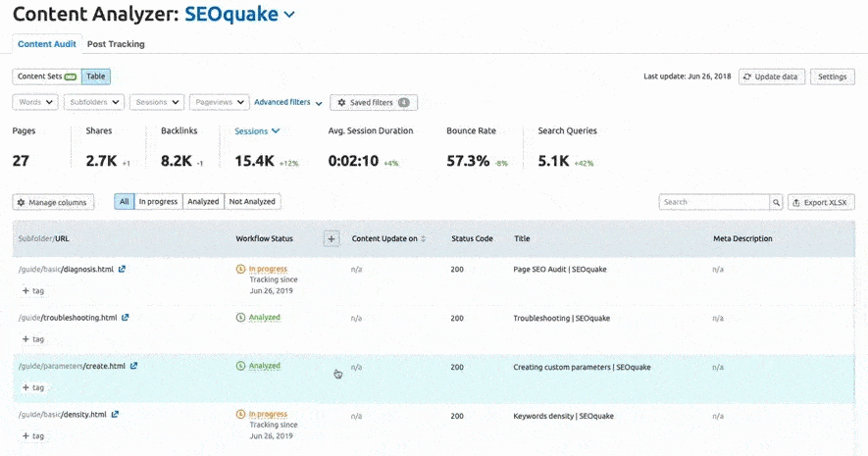The height and width of the screenshot is (456, 868).
Task: Change In progress status for density.html
Action: (268, 414)
